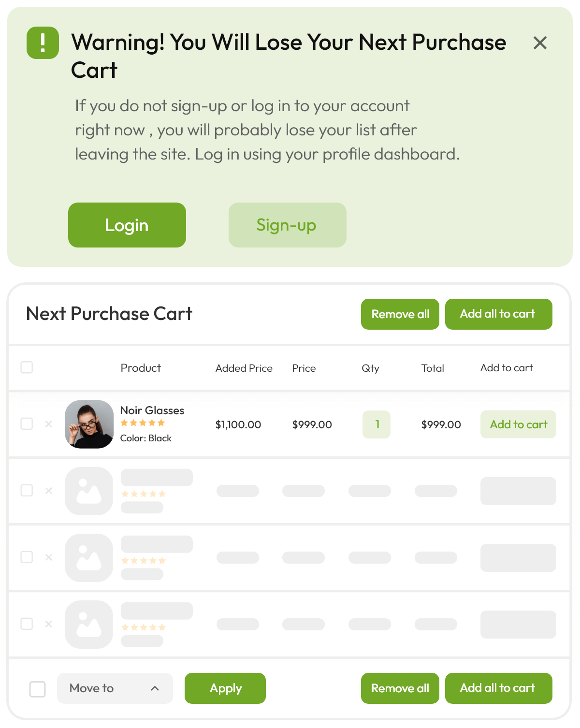This screenshot has height=728, width=580.
Task: Click the green exclamation warning icon
Action: click(x=43, y=43)
